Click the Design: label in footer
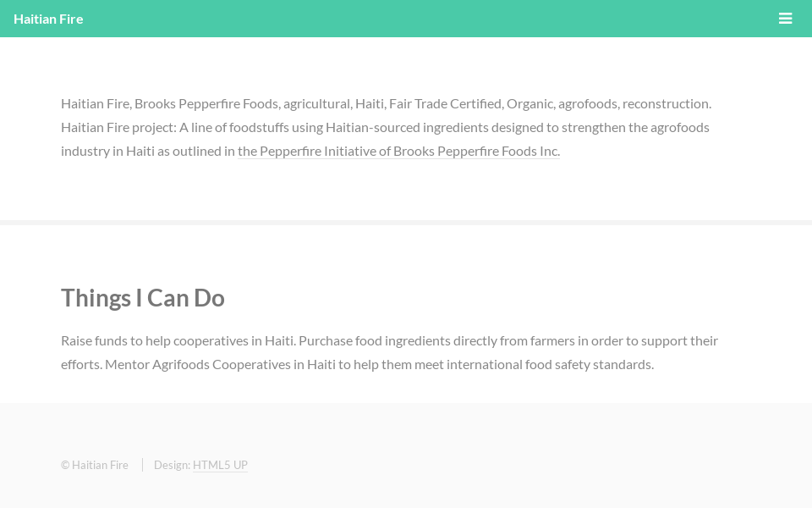812x508 pixels. coord(172,465)
